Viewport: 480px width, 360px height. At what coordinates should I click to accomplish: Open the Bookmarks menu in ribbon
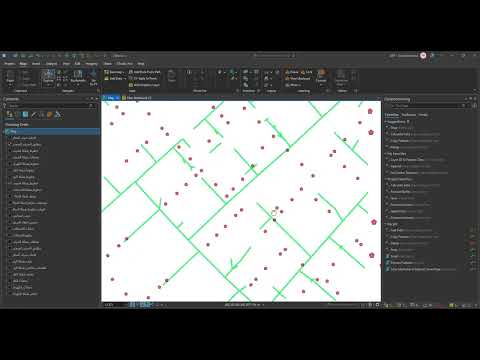(78, 77)
